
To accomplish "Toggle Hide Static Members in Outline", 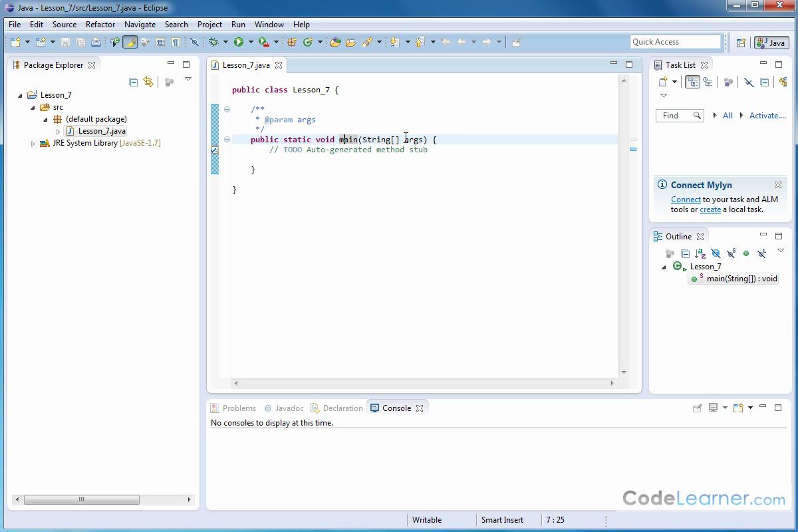I will (731, 253).
